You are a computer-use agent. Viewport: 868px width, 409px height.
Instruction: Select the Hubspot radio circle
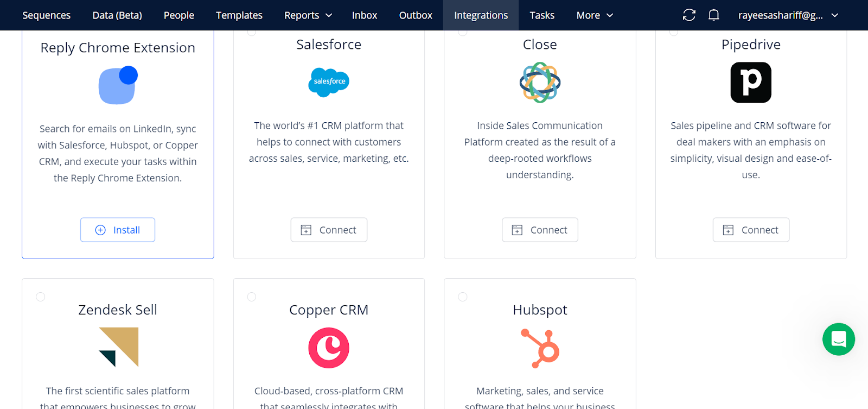click(463, 297)
